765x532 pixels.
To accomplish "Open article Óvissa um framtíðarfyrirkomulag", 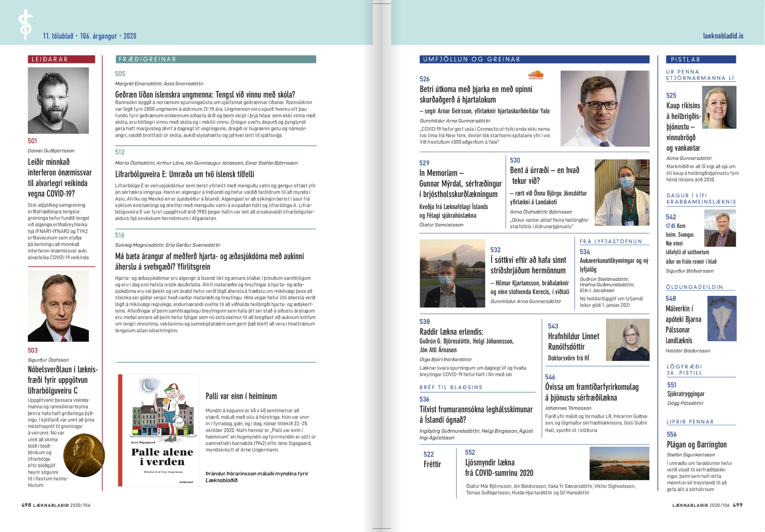I will tap(592, 392).
